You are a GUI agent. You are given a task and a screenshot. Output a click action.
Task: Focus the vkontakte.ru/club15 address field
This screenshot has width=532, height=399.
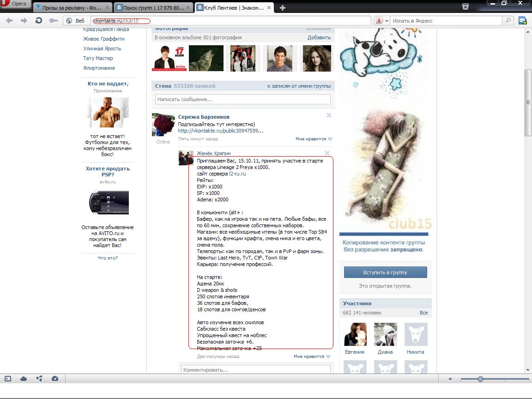[x=231, y=21]
